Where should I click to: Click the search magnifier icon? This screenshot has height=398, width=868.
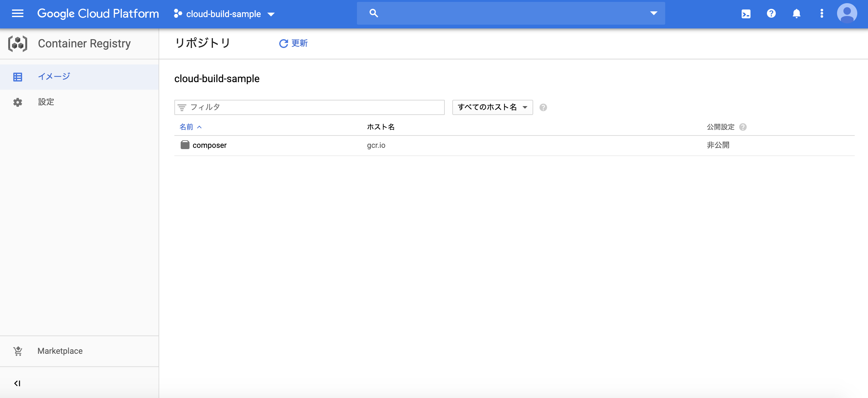point(373,14)
